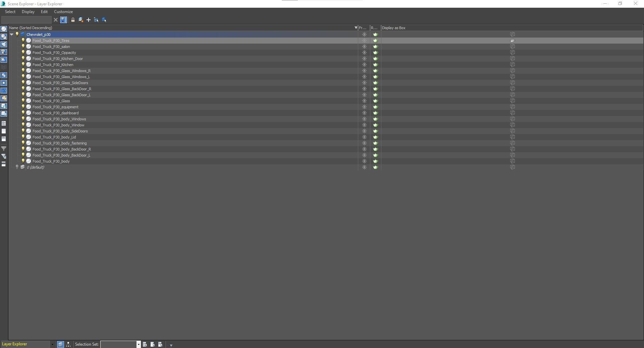Image resolution: width=644 pixels, height=348 pixels.
Task: Create a new layer with the plus icon
Action: tap(89, 20)
